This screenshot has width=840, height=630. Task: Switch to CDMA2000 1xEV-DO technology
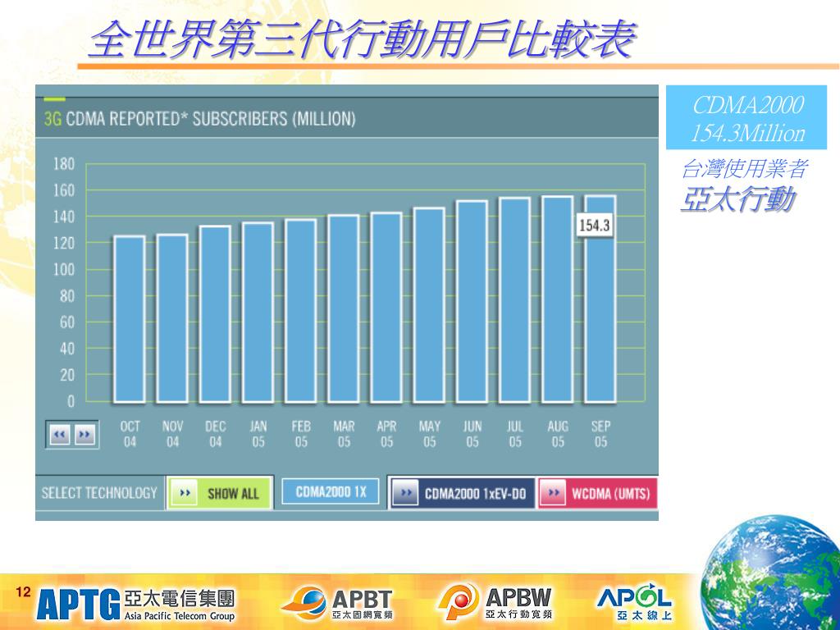463,493
